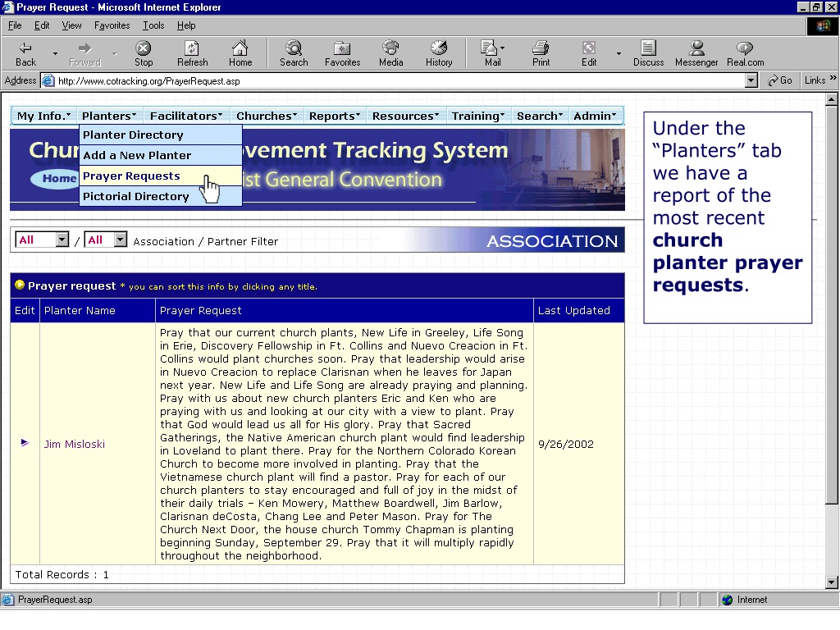Launch Messenger from the toolbar

click(696, 53)
